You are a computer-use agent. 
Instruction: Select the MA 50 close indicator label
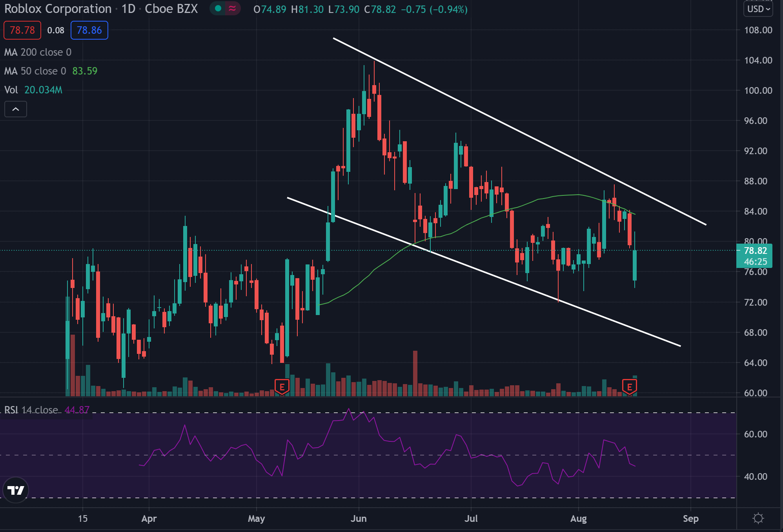[x=35, y=71]
